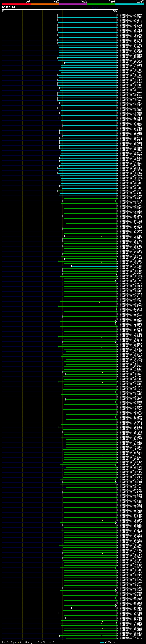Select the UniRef100_Q0A4R3 label
This screenshot has height=644, width=146.
[131, 613]
